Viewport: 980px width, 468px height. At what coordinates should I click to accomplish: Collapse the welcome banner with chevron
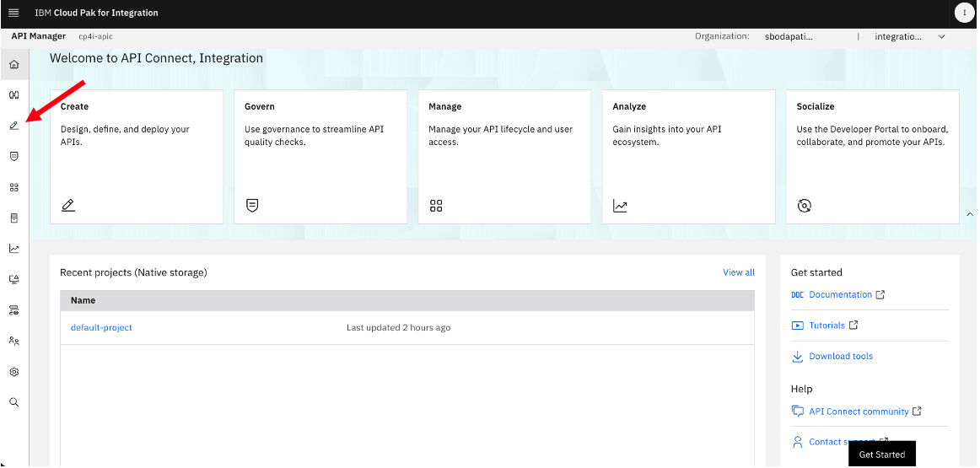pyautogui.click(x=970, y=214)
